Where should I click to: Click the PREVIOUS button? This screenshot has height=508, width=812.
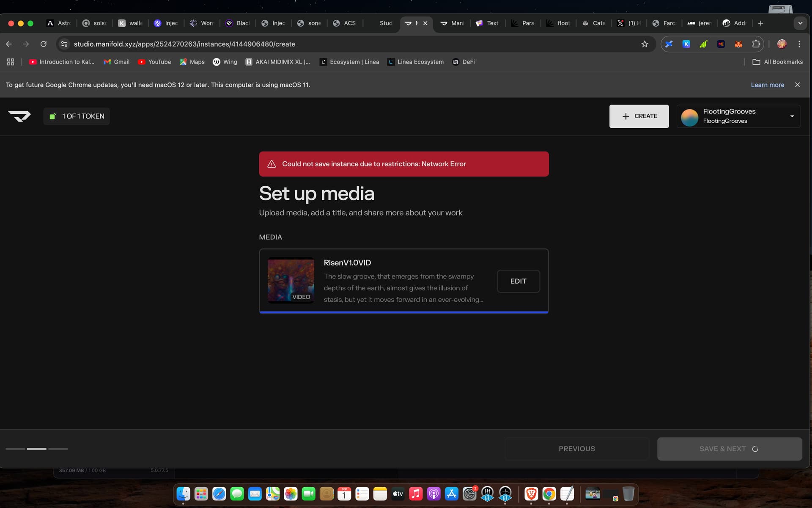pos(576,449)
